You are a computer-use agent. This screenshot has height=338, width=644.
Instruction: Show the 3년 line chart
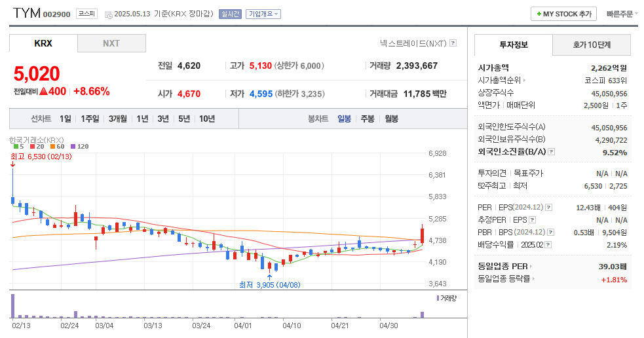pos(164,119)
